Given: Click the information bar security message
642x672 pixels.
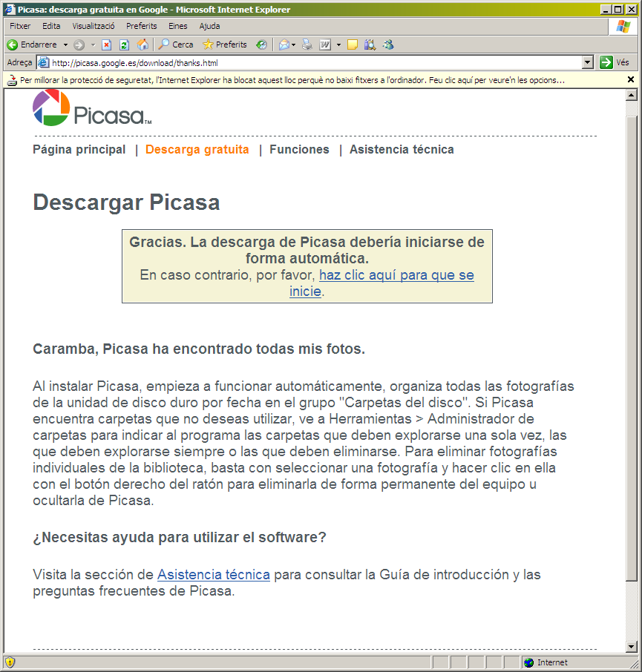Looking at the screenshot, I should click(292, 80).
